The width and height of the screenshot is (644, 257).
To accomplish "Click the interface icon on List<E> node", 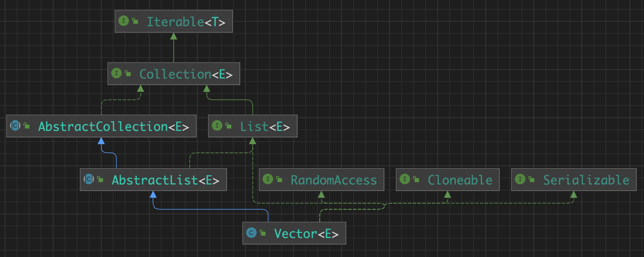I will tap(217, 125).
